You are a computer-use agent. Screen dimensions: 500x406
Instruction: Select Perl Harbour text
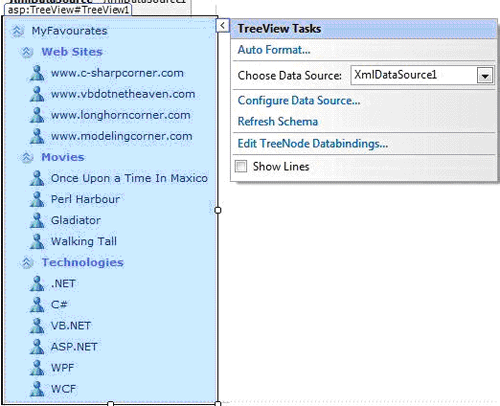tap(85, 199)
